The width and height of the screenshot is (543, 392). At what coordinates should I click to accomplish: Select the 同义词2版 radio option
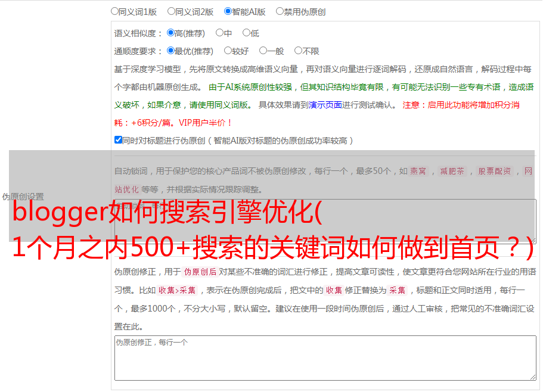(x=171, y=11)
